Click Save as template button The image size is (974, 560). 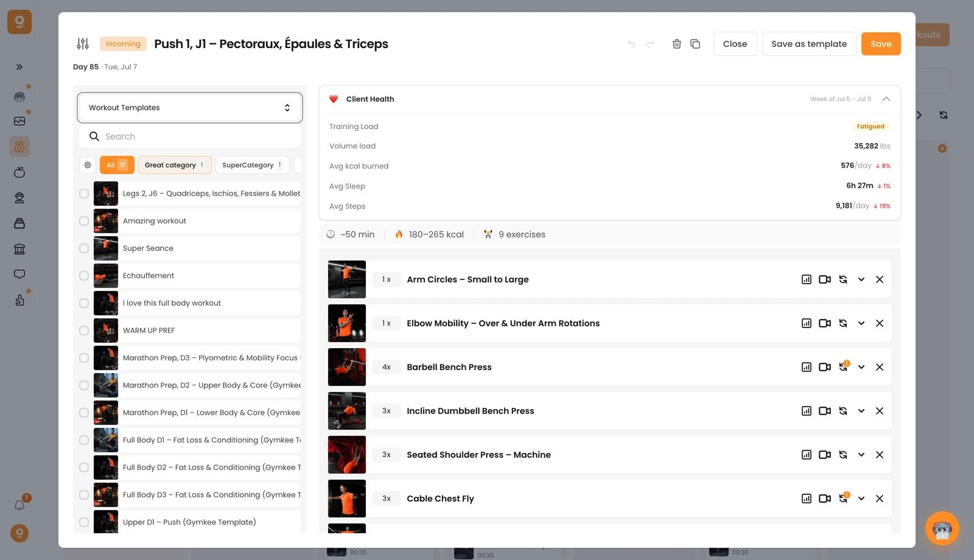[x=809, y=44]
